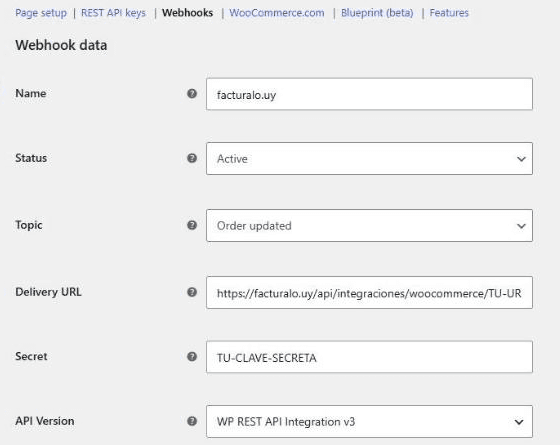Click the Topic label
Viewport: 560px width, 445px height.
pyautogui.click(x=29, y=225)
